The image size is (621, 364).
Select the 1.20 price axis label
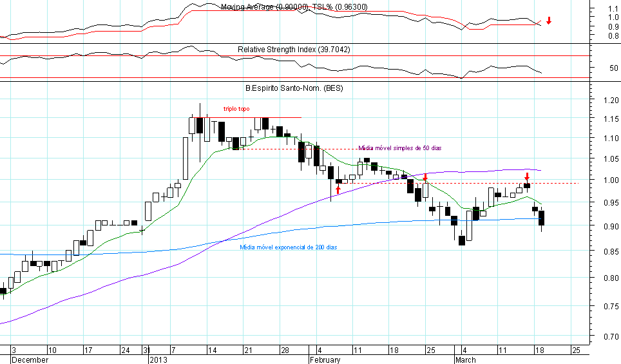(x=611, y=101)
